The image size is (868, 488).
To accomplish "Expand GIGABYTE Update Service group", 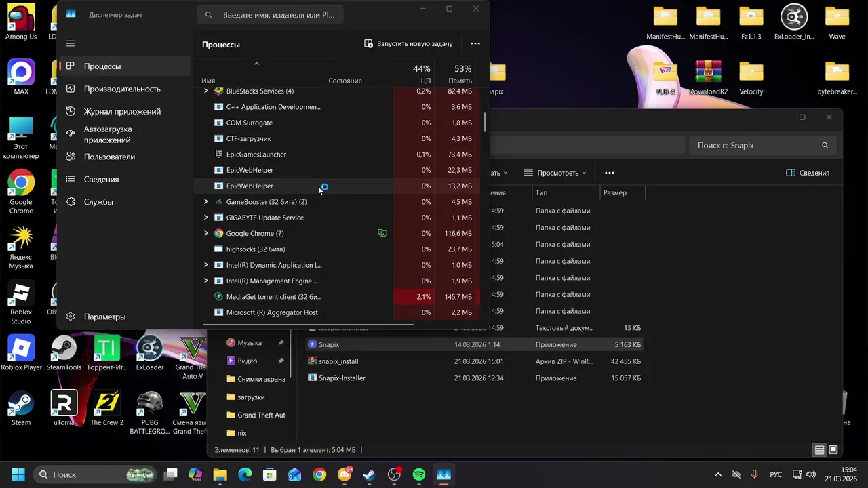I will (x=206, y=218).
